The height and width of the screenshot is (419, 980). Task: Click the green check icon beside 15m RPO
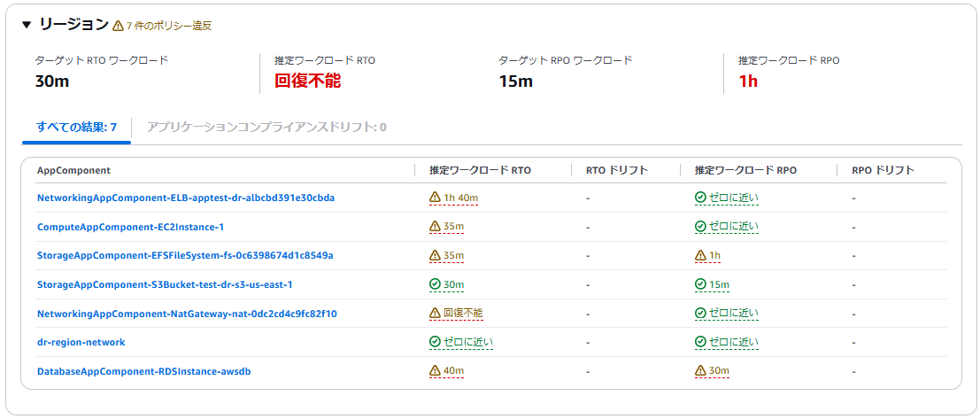(700, 284)
